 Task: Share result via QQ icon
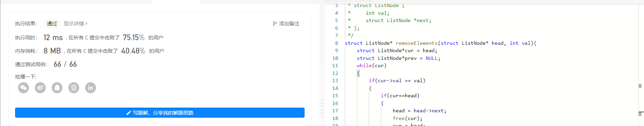coord(57,88)
